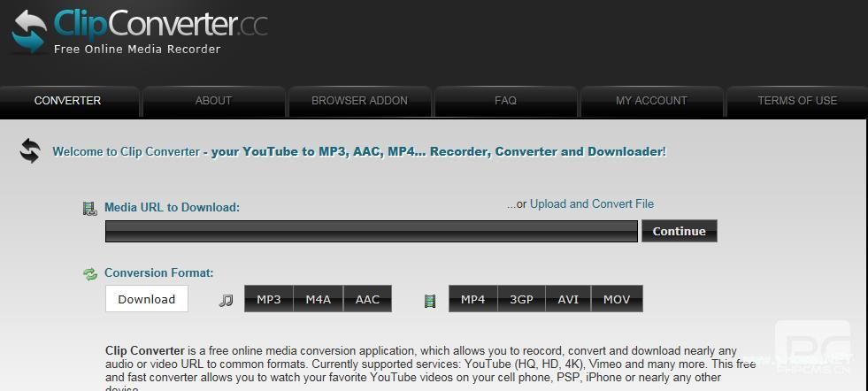Click the music note audio formats icon

(x=226, y=300)
